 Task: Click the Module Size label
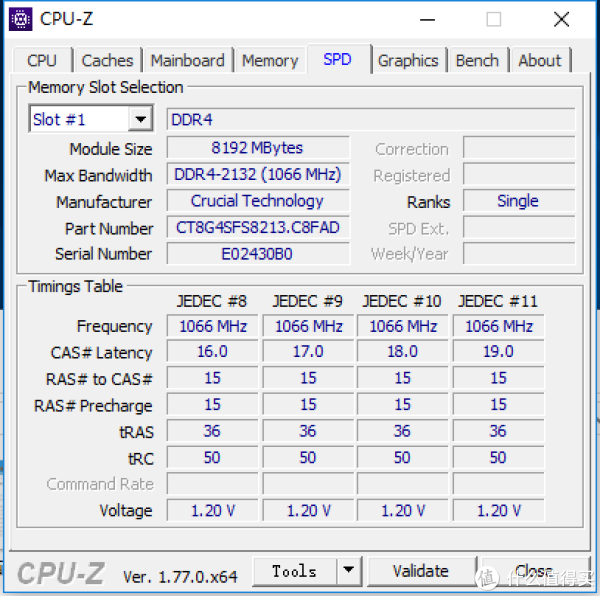tap(111, 149)
